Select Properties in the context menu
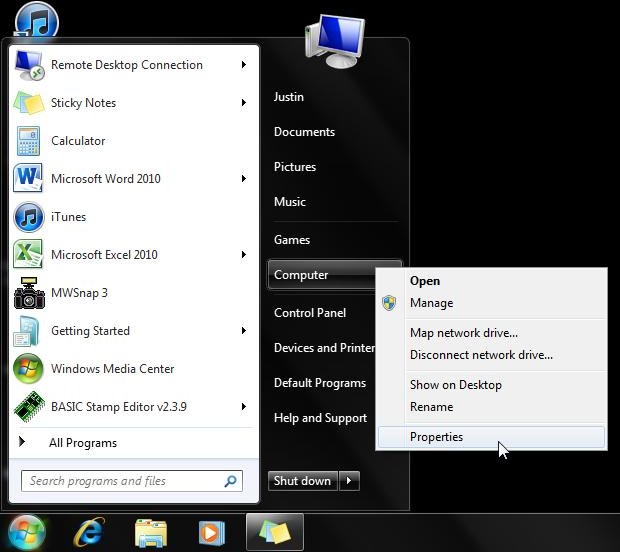Viewport: 620px width, 552px height. (491, 437)
